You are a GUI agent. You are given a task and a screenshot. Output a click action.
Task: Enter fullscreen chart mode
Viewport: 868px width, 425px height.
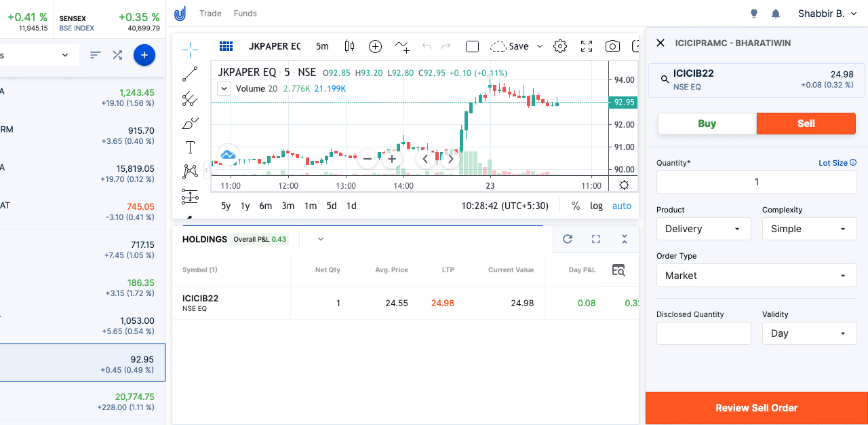pos(587,46)
